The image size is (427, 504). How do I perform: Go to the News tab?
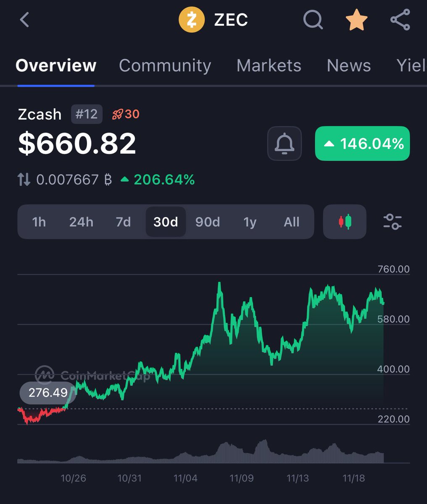point(349,66)
